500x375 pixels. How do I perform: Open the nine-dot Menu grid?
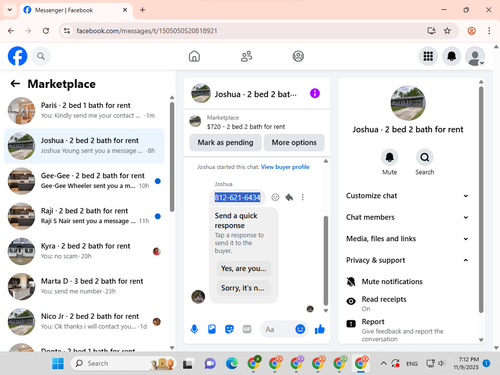(428, 56)
